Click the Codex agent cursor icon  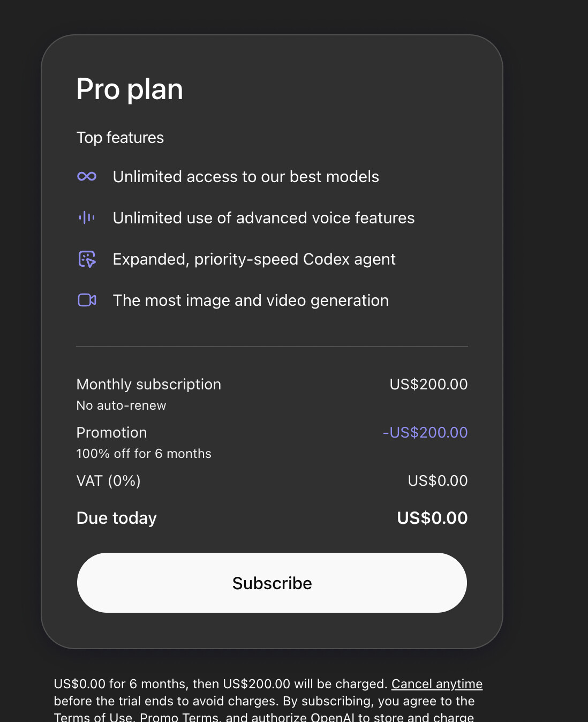click(x=87, y=259)
